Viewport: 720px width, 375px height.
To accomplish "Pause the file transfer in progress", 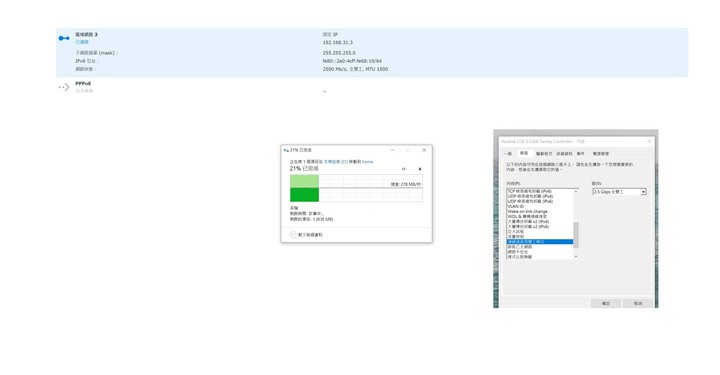I will click(x=404, y=169).
